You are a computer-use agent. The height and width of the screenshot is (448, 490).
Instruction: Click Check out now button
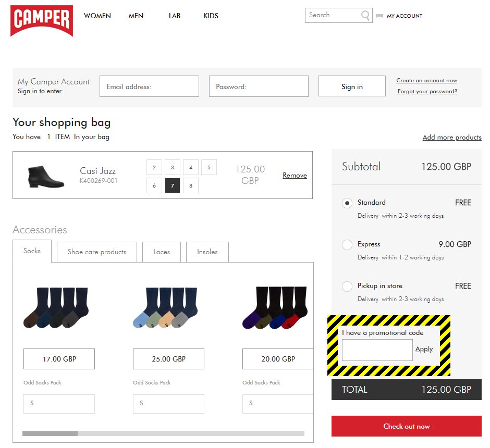point(406,426)
